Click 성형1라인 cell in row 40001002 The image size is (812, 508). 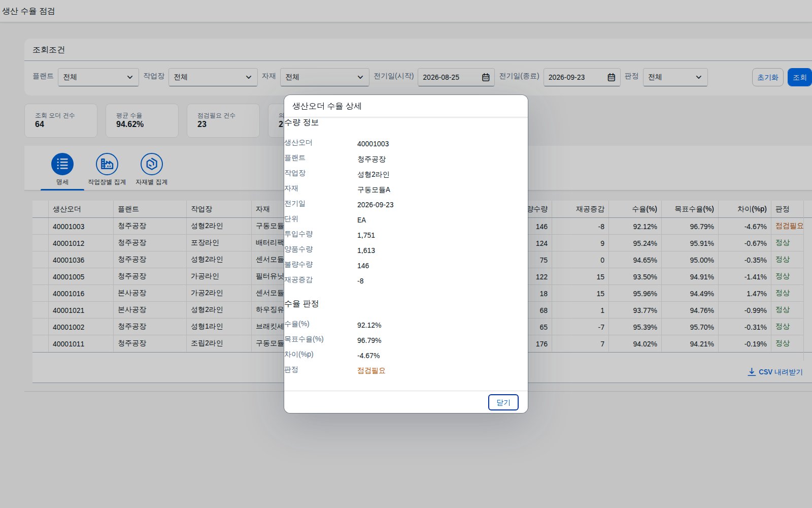click(207, 327)
